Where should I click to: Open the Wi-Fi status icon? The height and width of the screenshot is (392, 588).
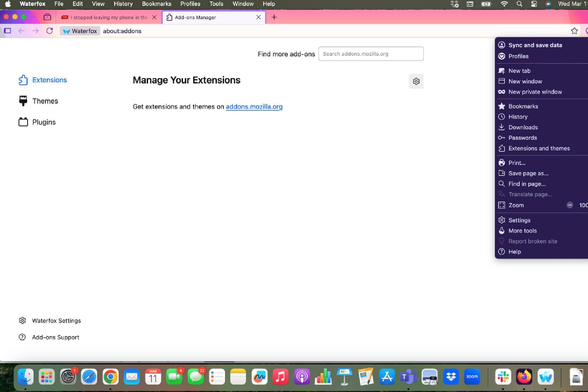pyautogui.click(x=504, y=4)
